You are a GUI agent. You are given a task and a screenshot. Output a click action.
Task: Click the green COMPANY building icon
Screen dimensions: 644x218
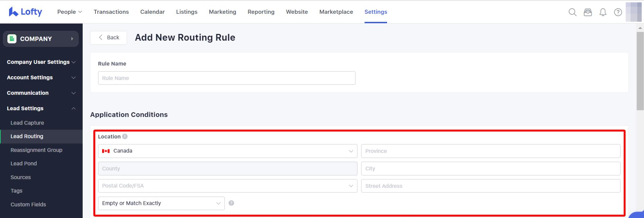click(12, 39)
